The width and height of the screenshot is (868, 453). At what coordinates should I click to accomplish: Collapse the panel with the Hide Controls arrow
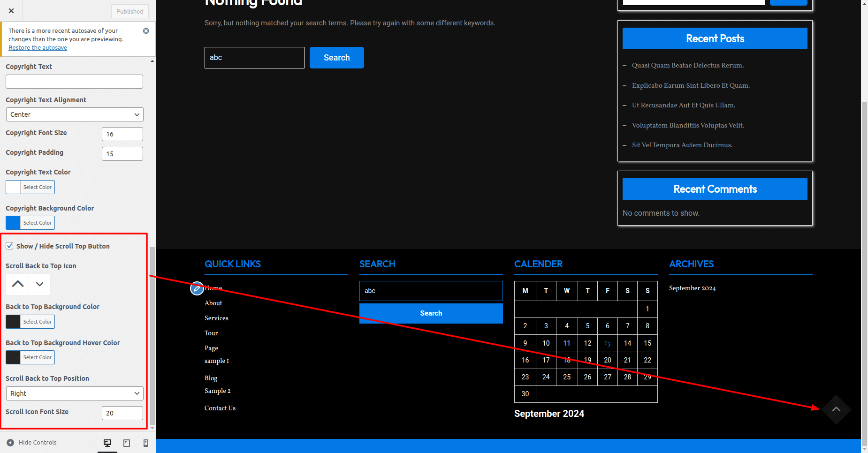pyautogui.click(x=10, y=443)
